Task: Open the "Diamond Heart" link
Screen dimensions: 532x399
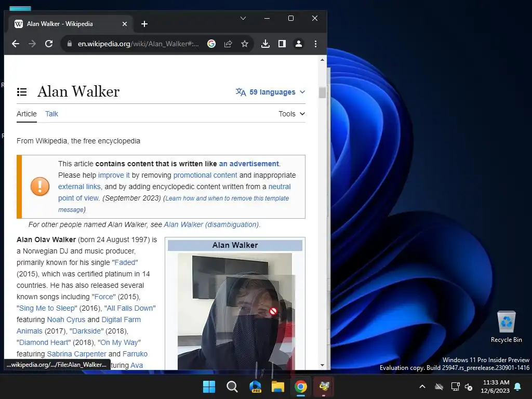Action: click(44, 343)
